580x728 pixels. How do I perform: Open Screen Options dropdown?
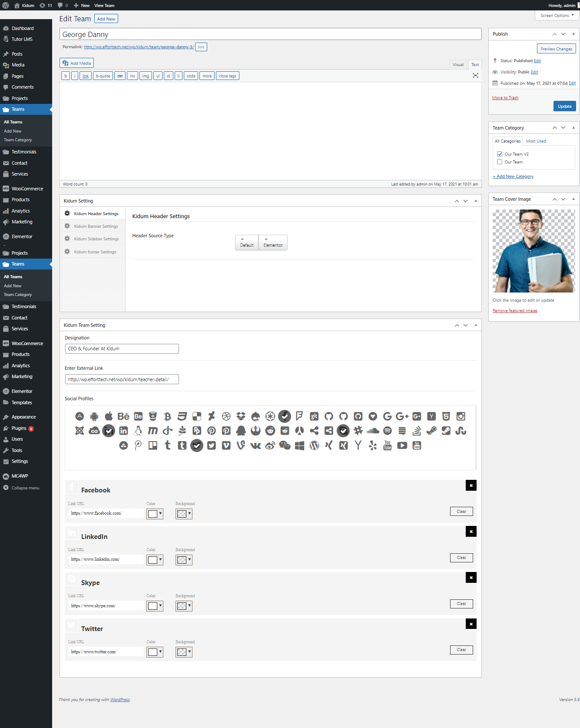point(557,15)
